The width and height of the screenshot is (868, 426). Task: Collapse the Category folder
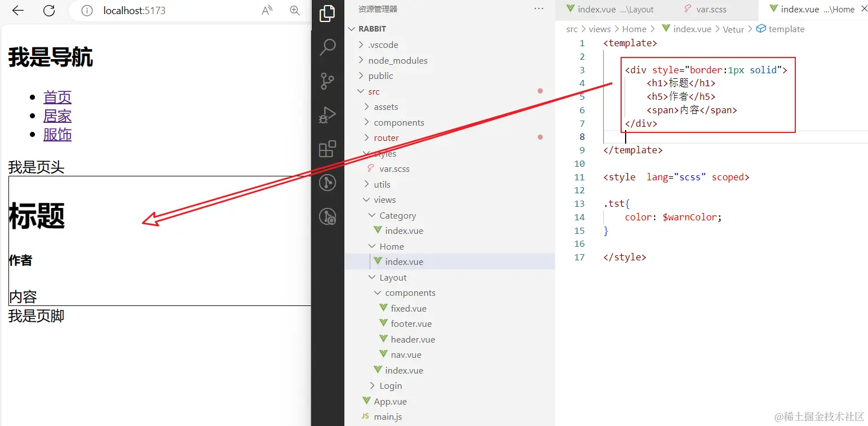(x=373, y=215)
